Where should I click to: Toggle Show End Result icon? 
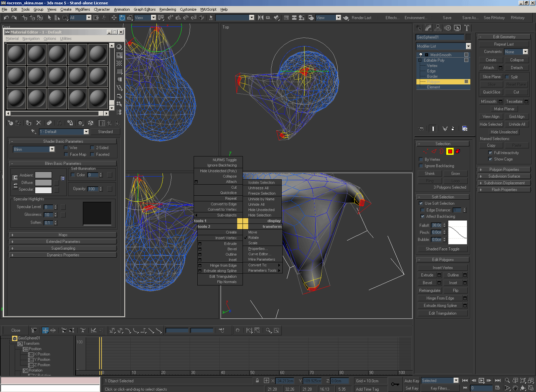point(433,128)
